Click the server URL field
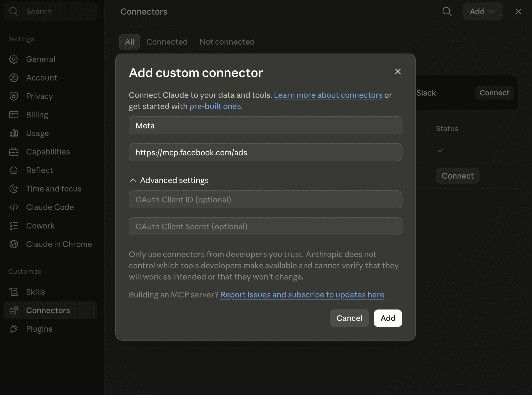This screenshot has width=532, height=395. 266,152
